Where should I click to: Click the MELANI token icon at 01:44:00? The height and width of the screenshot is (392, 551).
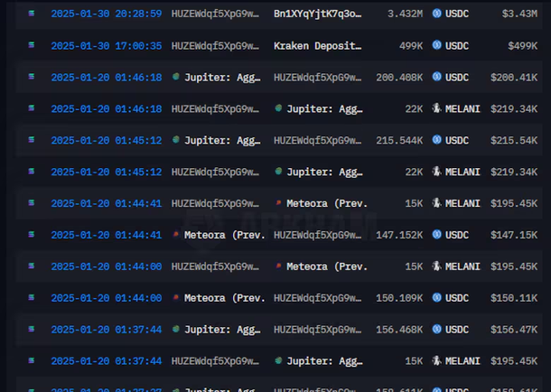click(x=437, y=266)
